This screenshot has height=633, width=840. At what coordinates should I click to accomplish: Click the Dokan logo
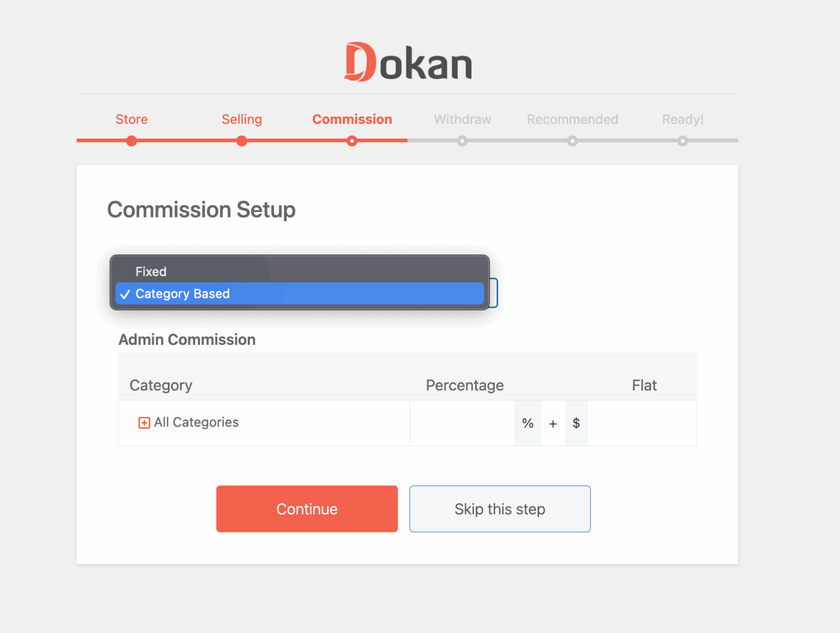[x=407, y=61]
